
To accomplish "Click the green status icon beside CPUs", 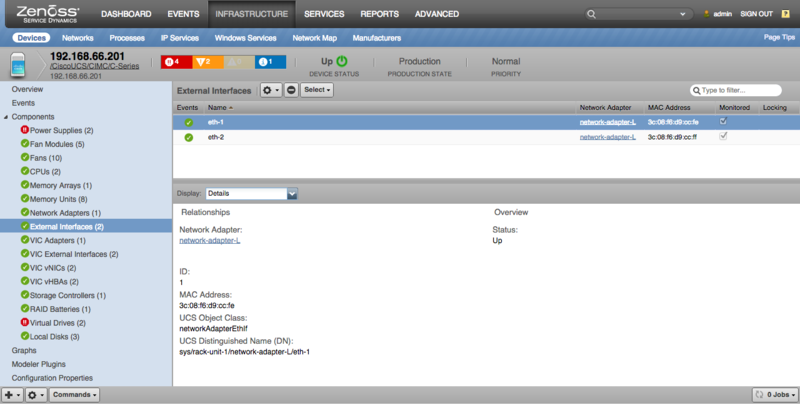I will click(x=24, y=171).
